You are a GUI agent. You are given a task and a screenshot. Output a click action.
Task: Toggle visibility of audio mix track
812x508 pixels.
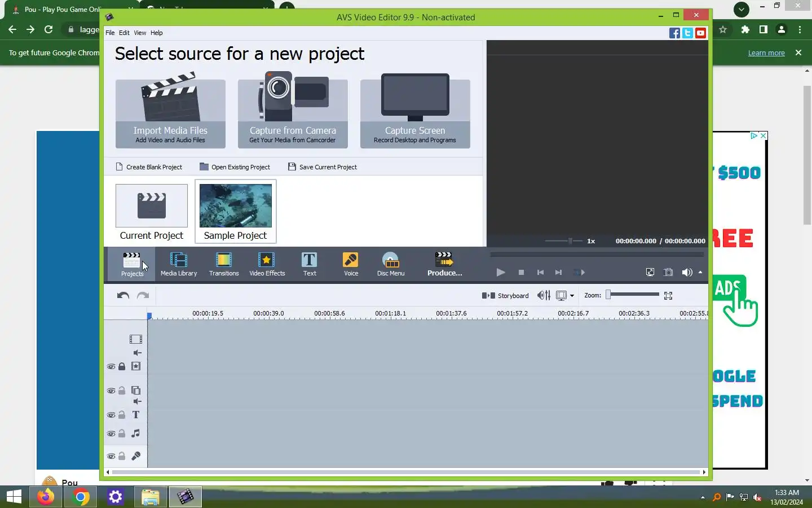111,433
